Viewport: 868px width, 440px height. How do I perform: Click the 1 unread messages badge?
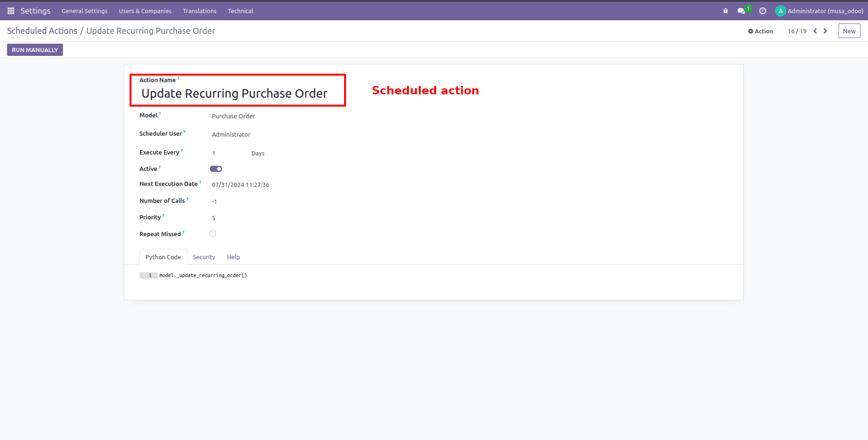tap(747, 7)
